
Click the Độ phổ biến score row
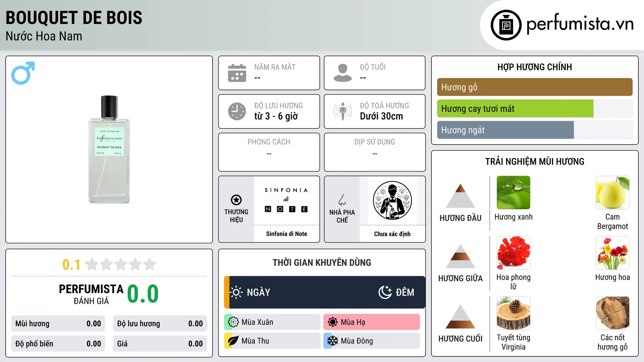58,344
